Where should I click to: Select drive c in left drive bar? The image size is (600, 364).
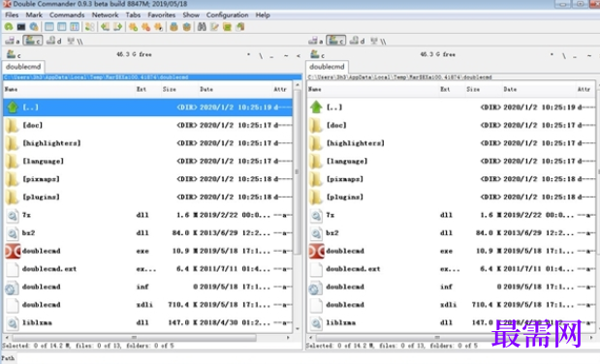point(33,41)
